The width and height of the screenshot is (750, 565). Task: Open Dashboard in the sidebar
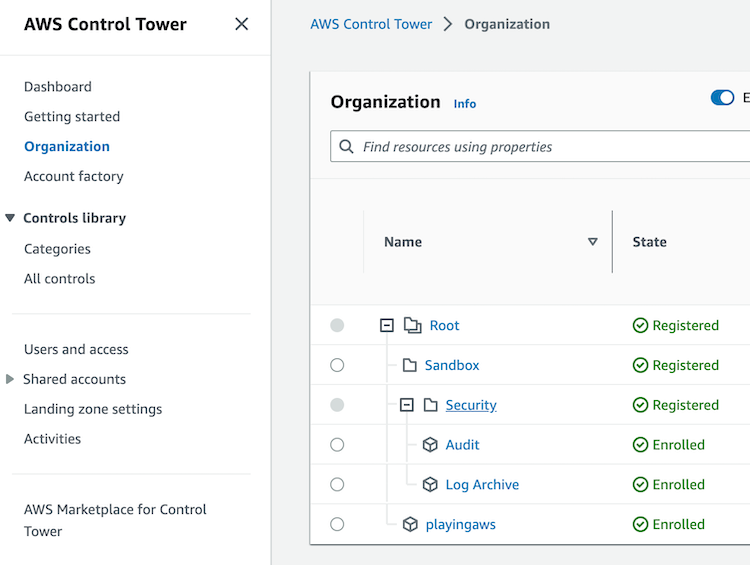[x=58, y=87]
